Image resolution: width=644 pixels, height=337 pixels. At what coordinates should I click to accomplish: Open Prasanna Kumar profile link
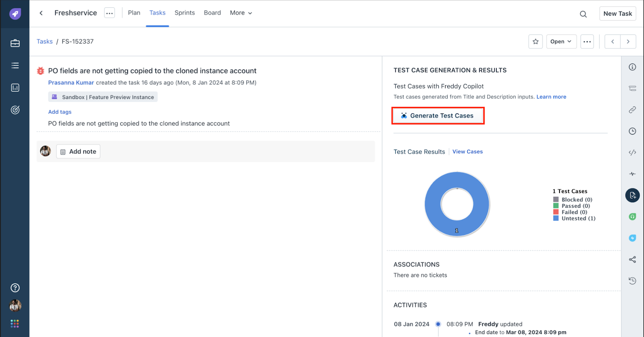71,82
